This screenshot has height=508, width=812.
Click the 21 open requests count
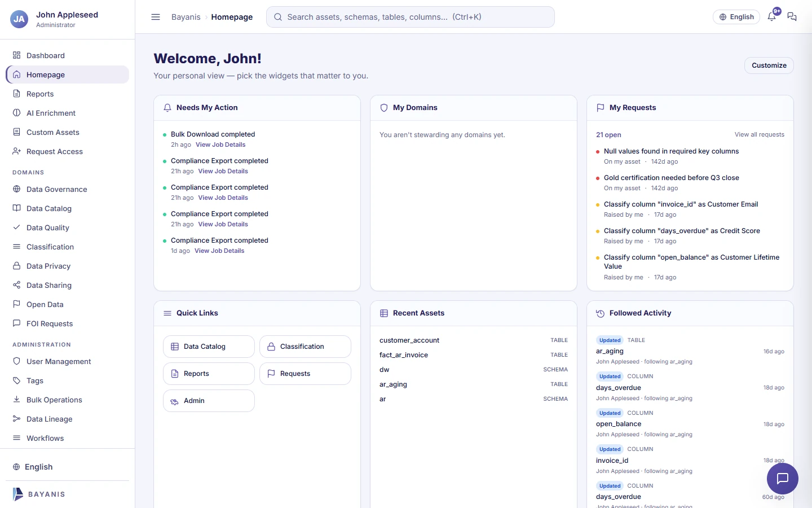(608, 135)
